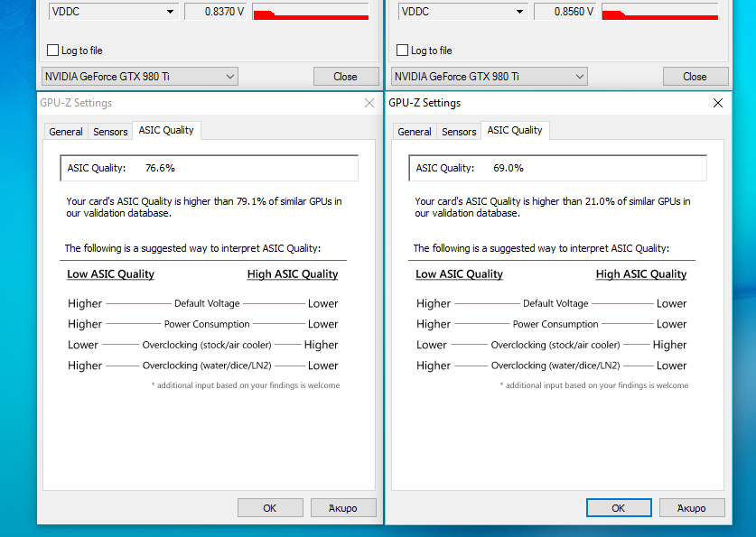This screenshot has width=756, height=537.
Task: Enable Log to file in right GPU-Z window
Action: tap(402, 50)
